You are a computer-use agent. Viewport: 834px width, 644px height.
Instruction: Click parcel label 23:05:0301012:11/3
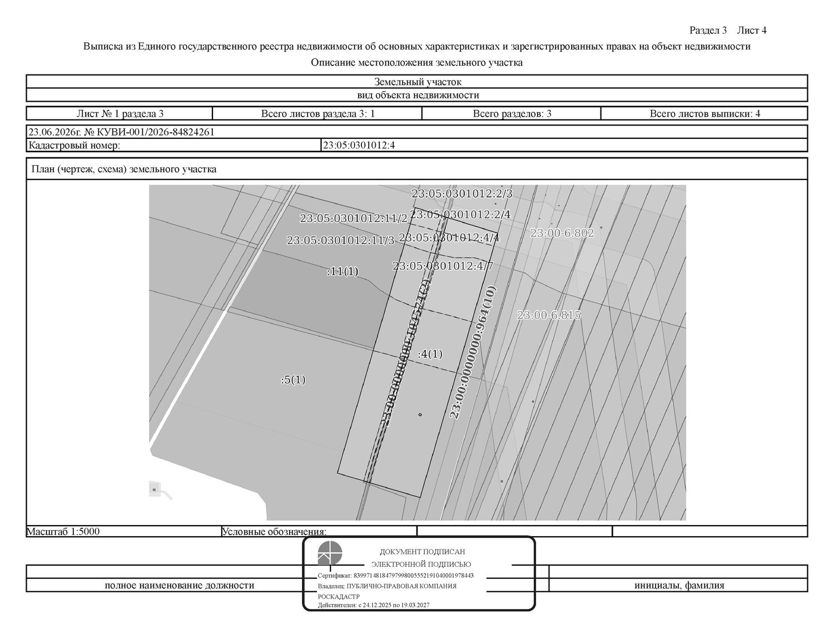click(x=340, y=241)
